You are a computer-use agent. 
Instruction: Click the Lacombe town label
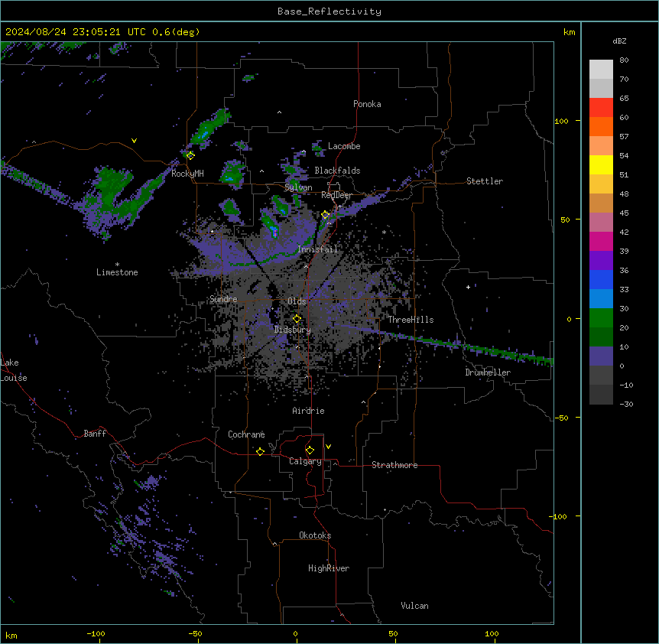(x=344, y=146)
